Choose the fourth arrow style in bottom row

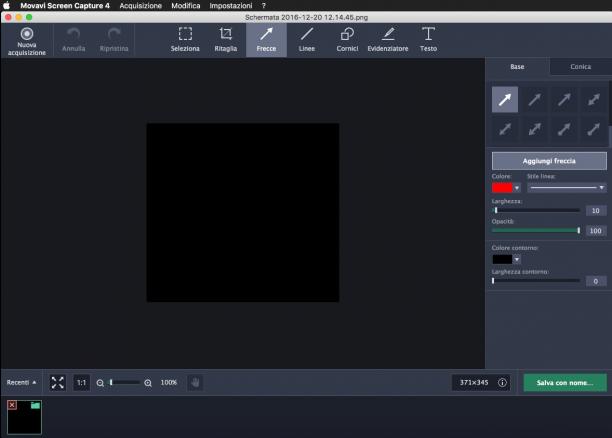594,129
